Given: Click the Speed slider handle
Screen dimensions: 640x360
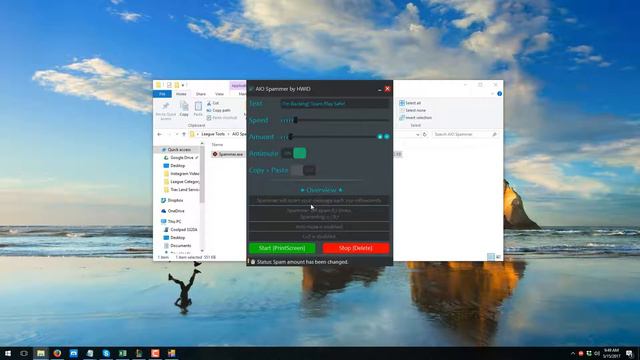Looking at the screenshot, I should (296, 120).
